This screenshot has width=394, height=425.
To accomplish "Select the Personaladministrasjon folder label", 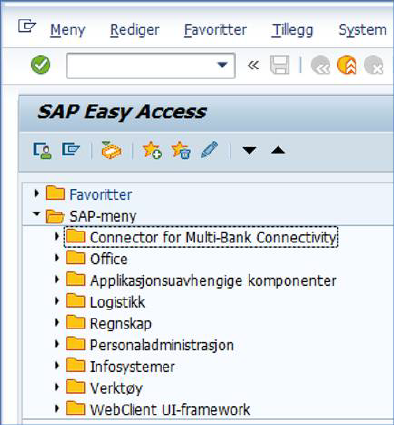I will (x=162, y=345).
